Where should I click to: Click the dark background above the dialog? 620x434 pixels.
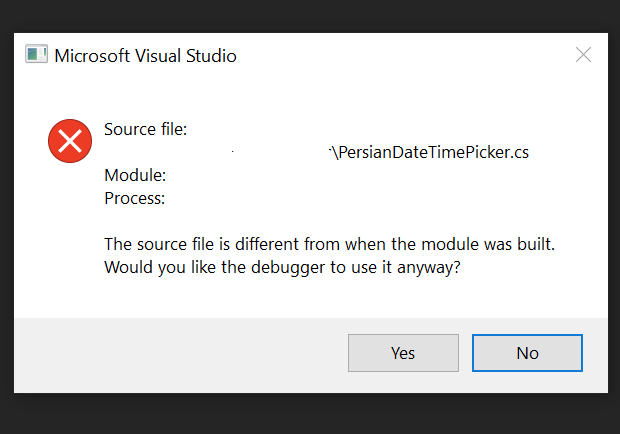(310, 16)
